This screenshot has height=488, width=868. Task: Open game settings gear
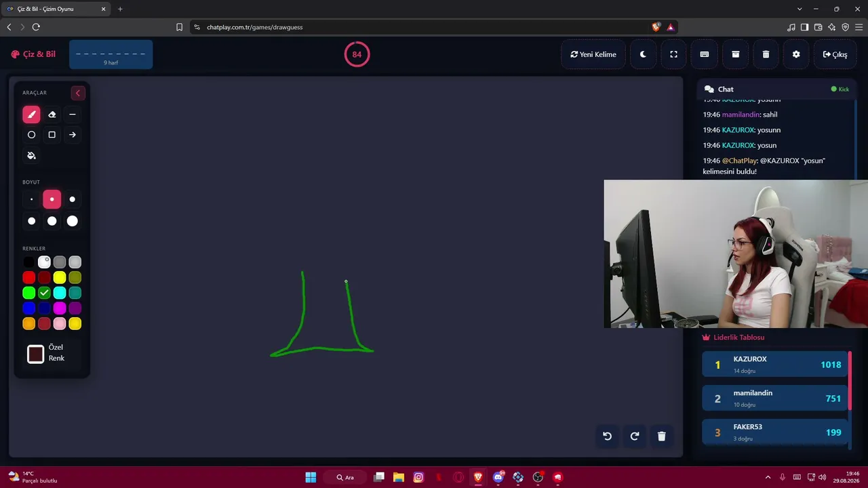(796, 54)
